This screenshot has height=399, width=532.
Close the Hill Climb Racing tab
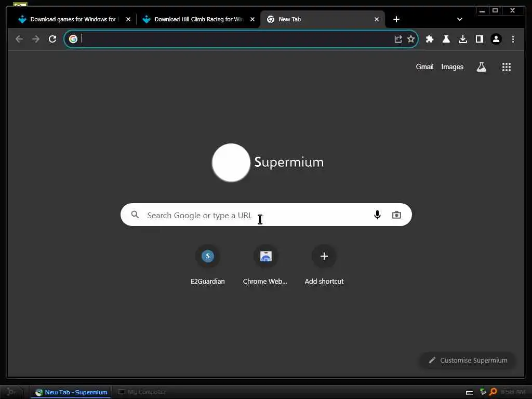[252, 19]
